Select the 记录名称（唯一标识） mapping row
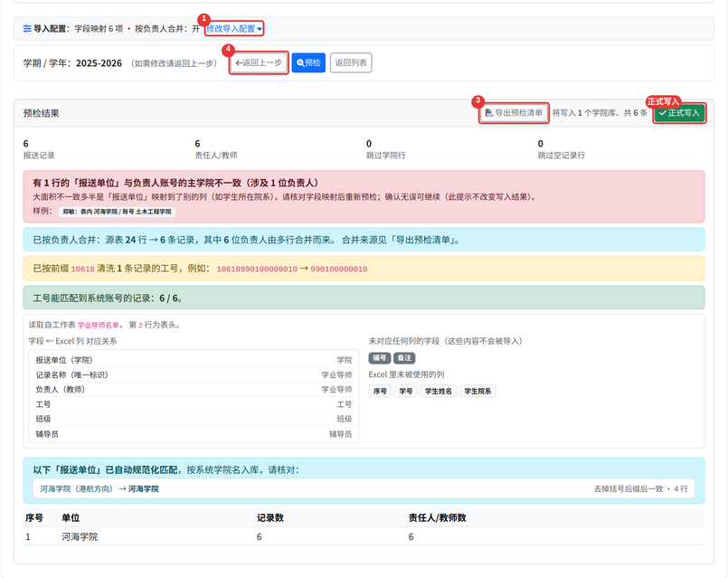Screen dimensions: 728x578 tap(194, 374)
